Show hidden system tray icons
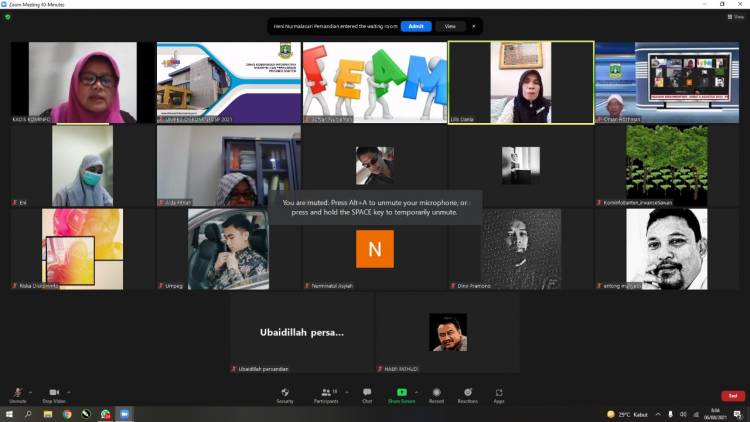Screen dimensions: 750x422 [658, 414]
